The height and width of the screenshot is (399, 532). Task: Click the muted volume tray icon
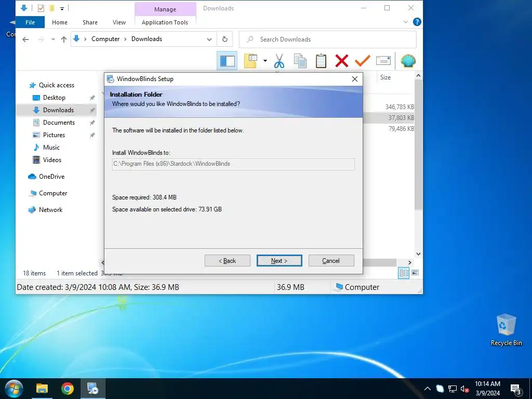(x=464, y=389)
